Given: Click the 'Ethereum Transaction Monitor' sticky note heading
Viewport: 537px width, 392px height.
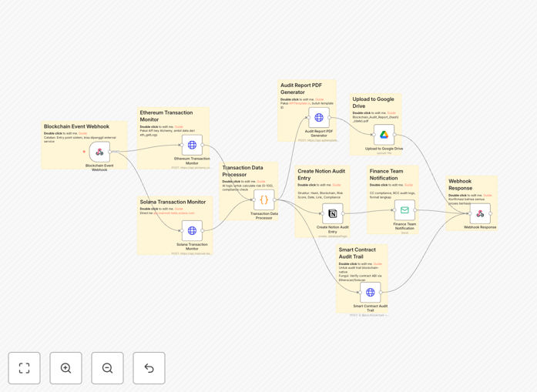Looking at the screenshot, I should tap(166, 116).
